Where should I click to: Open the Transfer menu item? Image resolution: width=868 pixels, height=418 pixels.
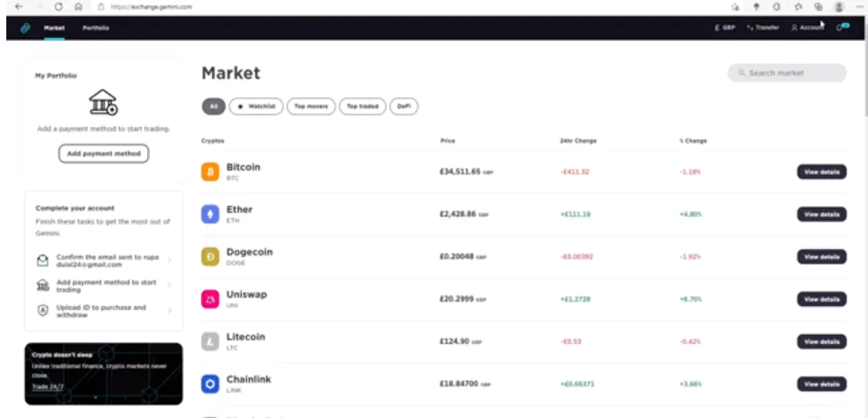point(762,28)
